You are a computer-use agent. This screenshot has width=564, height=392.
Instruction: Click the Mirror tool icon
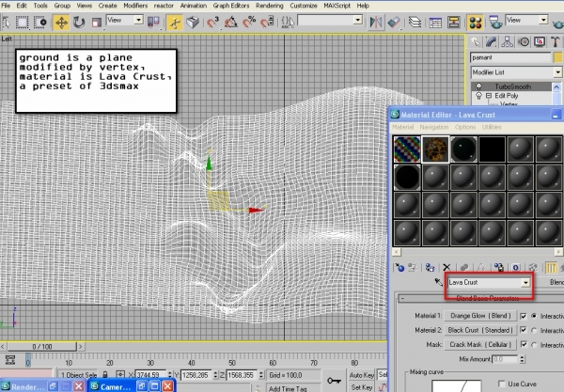375,23
